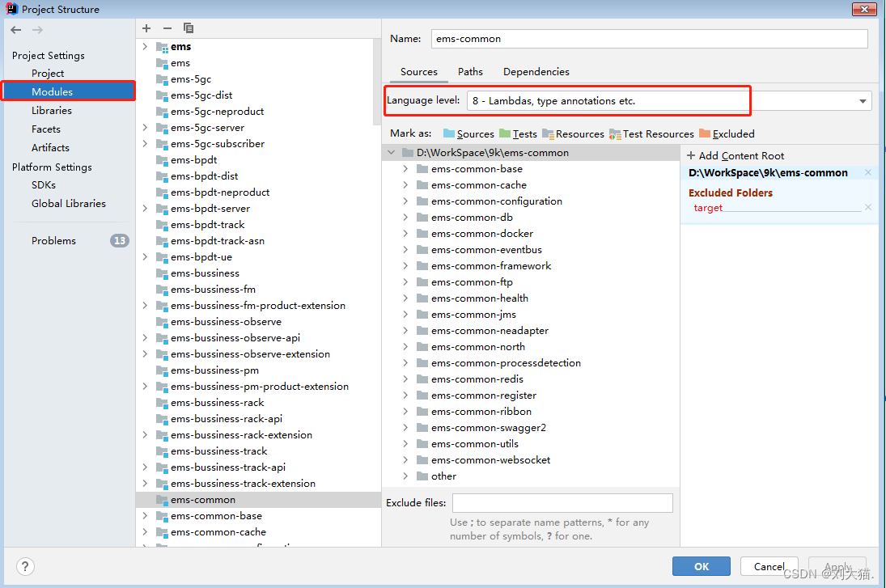The width and height of the screenshot is (886, 588).
Task: Remove content root D:\WorkSpace\9k\ems-common
Action: point(868,172)
